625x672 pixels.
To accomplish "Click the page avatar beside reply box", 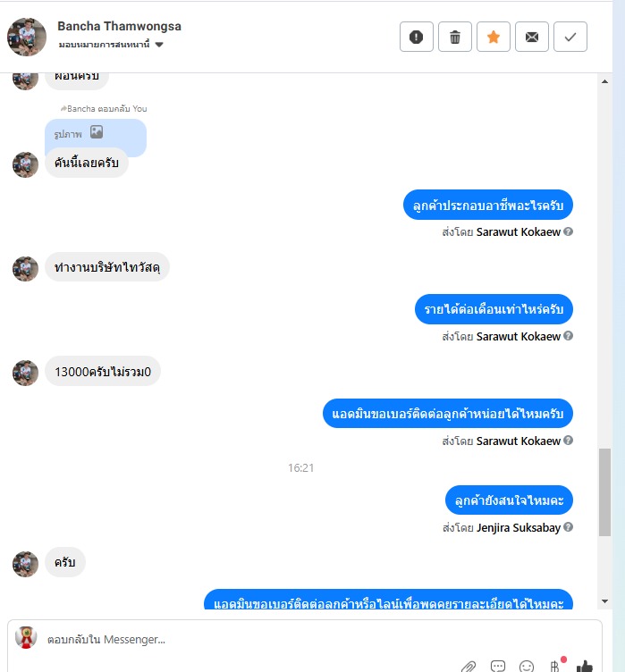I will pos(26,637).
